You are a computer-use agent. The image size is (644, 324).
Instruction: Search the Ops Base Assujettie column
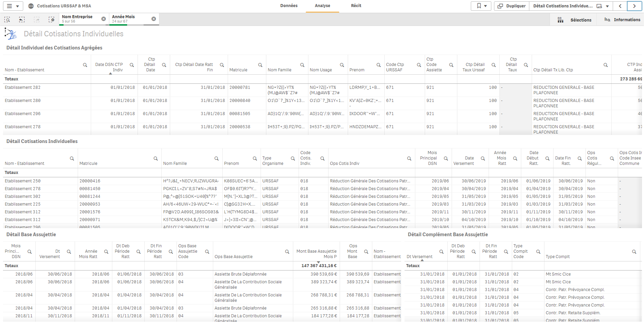287,252
